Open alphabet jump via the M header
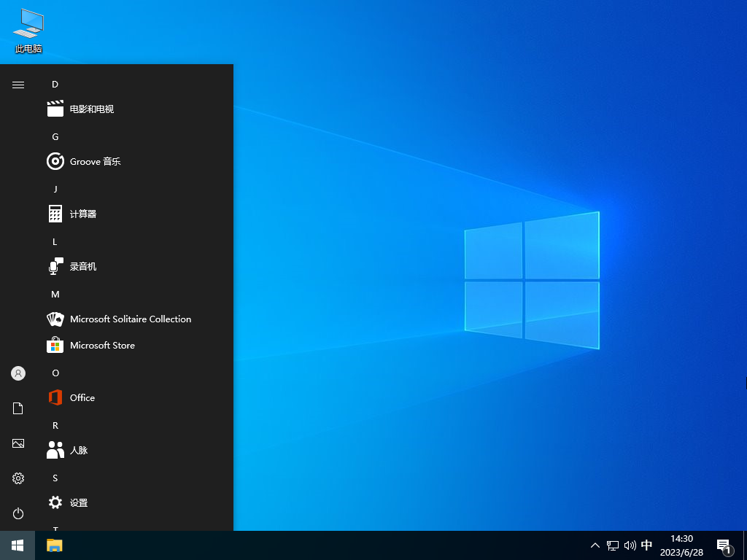The width and height of the screenshot is (747, 560). pos(55,294)
